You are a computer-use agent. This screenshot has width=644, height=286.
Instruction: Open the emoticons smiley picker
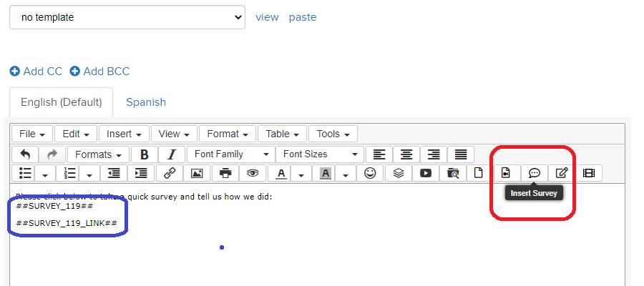pyautogui.click(x=370, y=173)
